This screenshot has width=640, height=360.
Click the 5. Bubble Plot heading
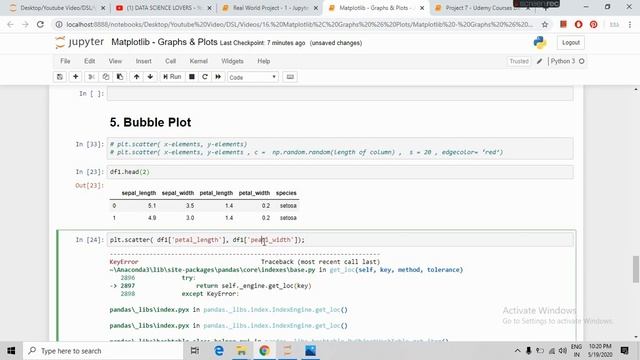[150, 122]
